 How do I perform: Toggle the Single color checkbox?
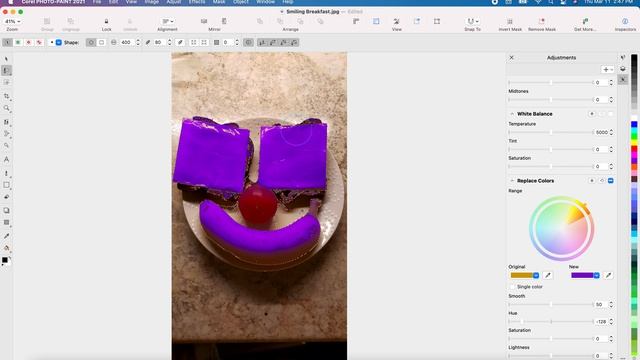512,287
